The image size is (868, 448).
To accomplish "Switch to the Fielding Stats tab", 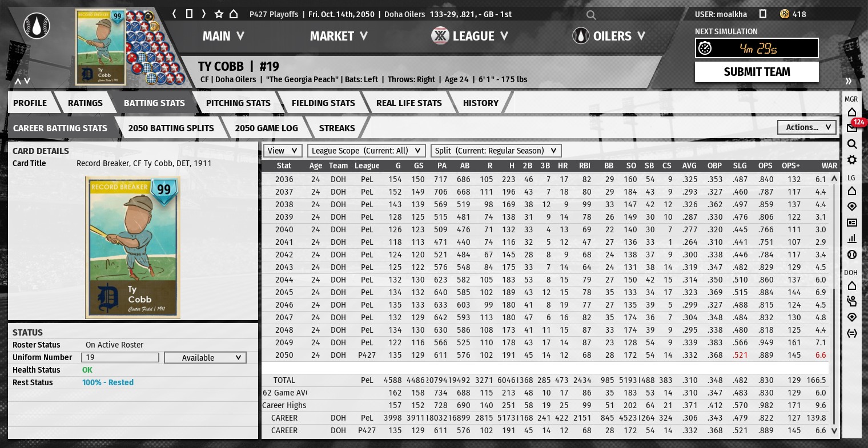I will click(x=323, y=103).
